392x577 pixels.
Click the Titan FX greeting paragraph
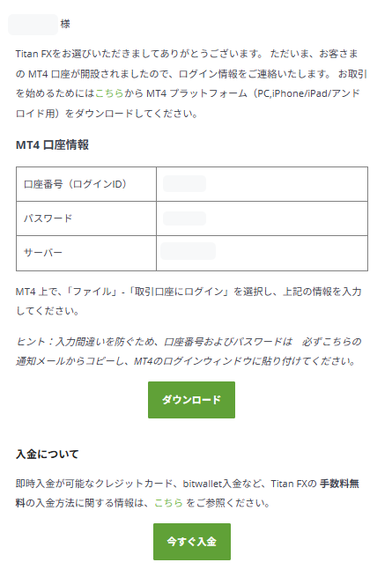pyautogui.click(x=191, y=84)
